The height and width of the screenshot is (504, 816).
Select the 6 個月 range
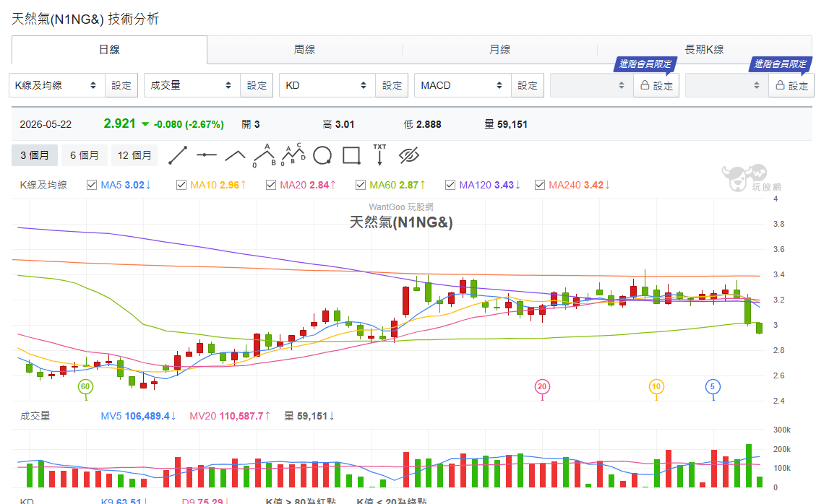[x=85, y=155]
